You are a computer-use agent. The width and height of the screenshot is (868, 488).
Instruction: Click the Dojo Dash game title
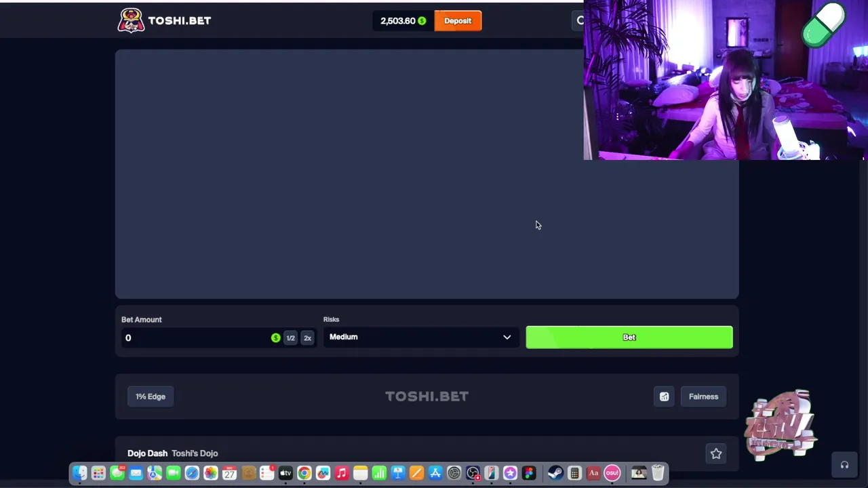pyautogui.click(x=147, y=453)
